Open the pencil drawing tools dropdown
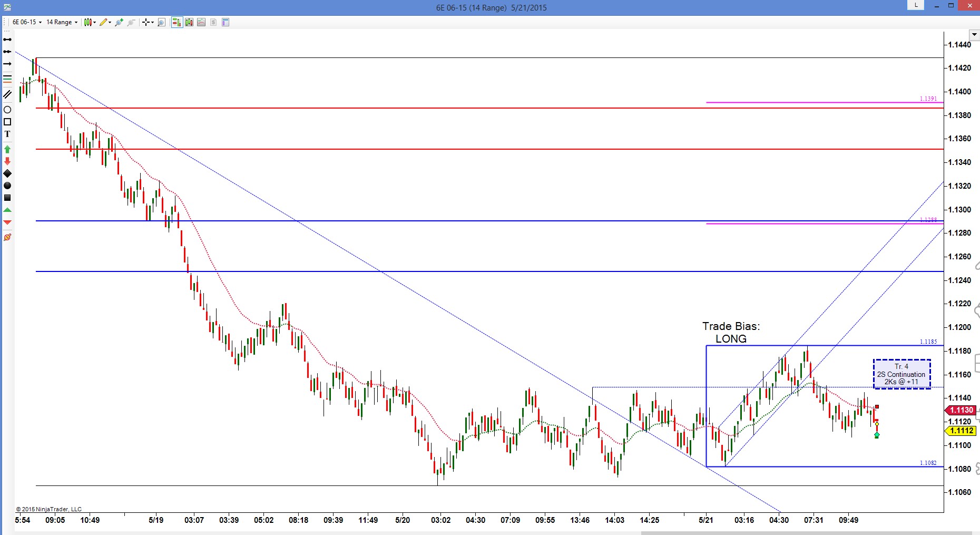This screenshot has width=980, height=535. click(x=105, y=22)
